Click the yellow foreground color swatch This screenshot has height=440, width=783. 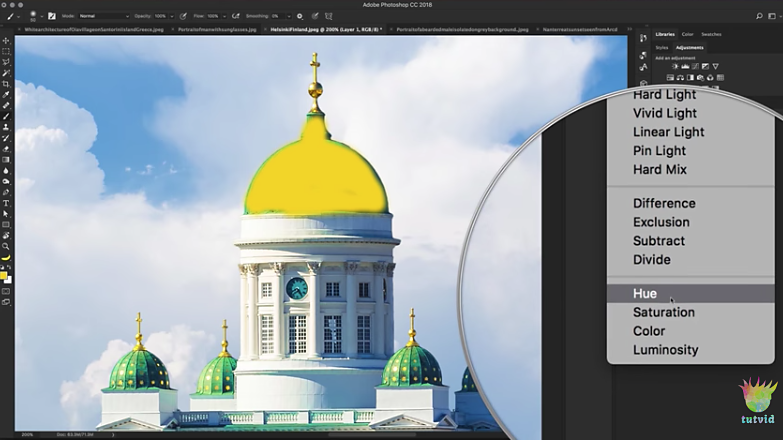pyautogui.click(x=3, y=275)
